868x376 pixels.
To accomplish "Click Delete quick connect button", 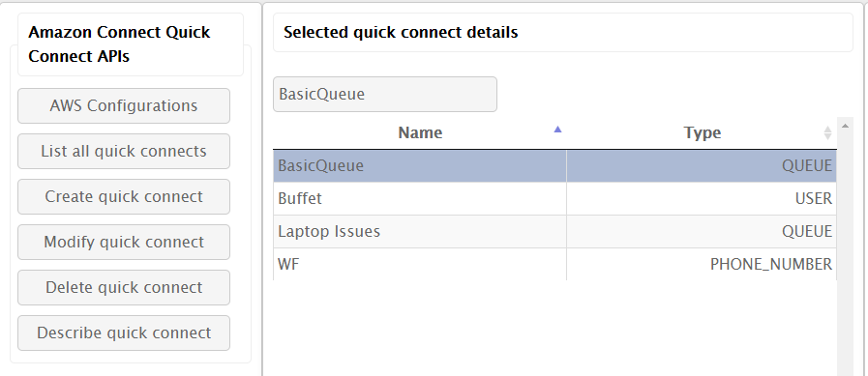I will pyautogui.click(x=124, y=287).
